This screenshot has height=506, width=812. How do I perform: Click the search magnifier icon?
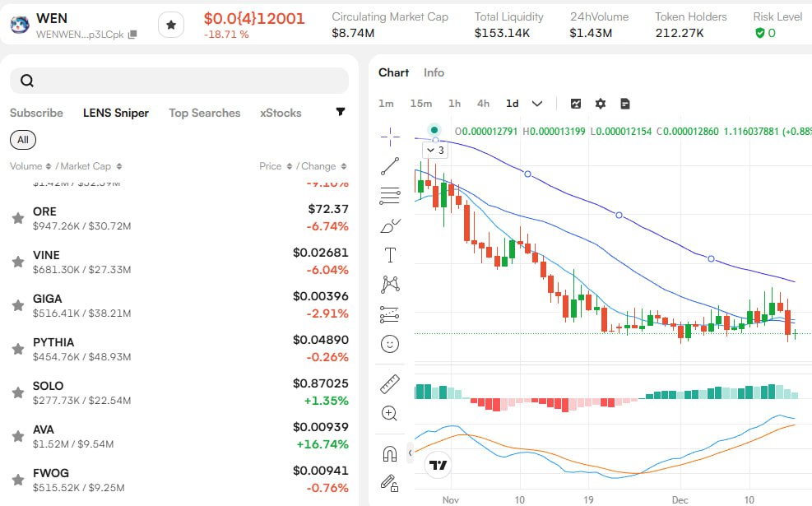click(27, 81)
